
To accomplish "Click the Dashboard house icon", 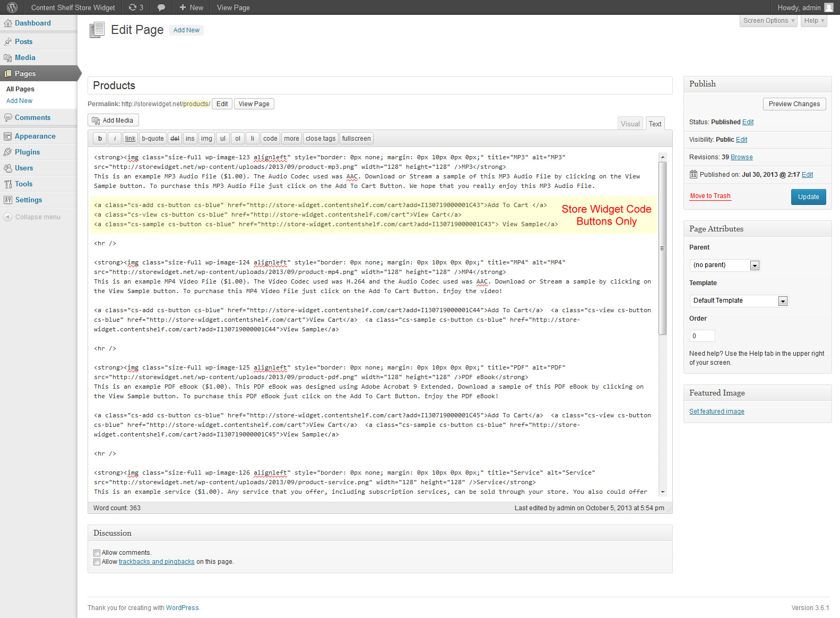I will (x=8, y=23).
